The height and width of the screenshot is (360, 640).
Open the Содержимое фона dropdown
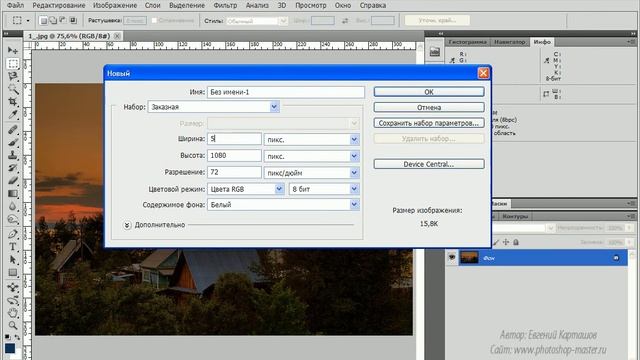[x=354, y=204]
